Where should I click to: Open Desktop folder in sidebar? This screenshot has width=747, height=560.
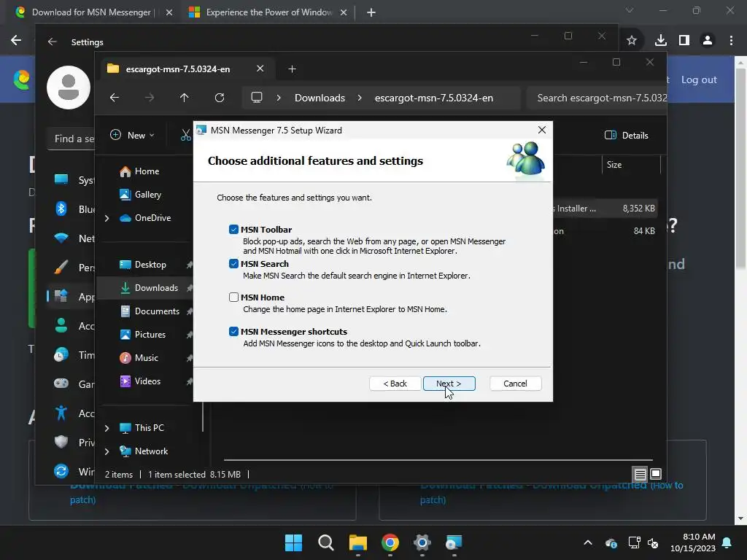(150, 264)
